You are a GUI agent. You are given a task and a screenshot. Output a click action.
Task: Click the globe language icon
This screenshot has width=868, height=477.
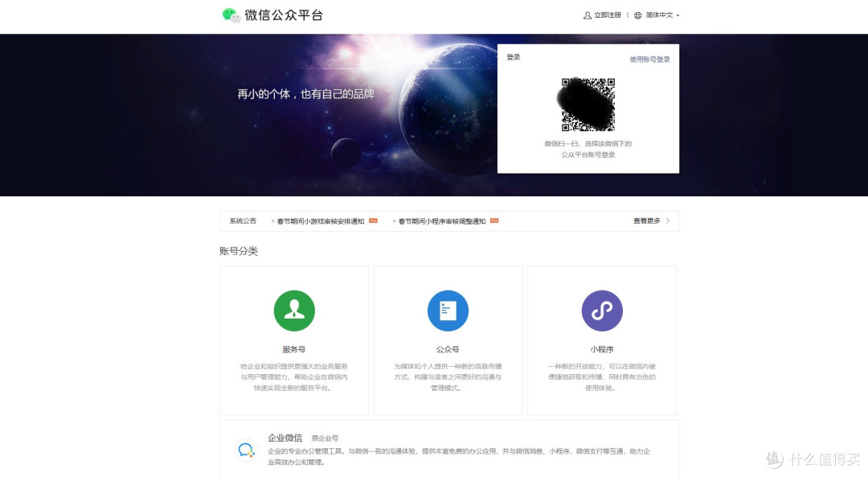click(x=637, y=15)
